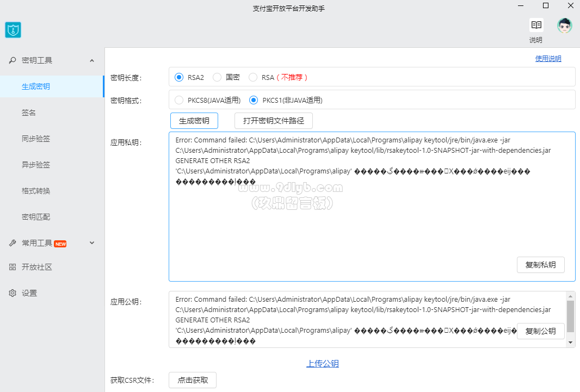Collapse the 密钥工具 section chevron
The height and width of the screenshot is (392, 580).
(92, 60)
